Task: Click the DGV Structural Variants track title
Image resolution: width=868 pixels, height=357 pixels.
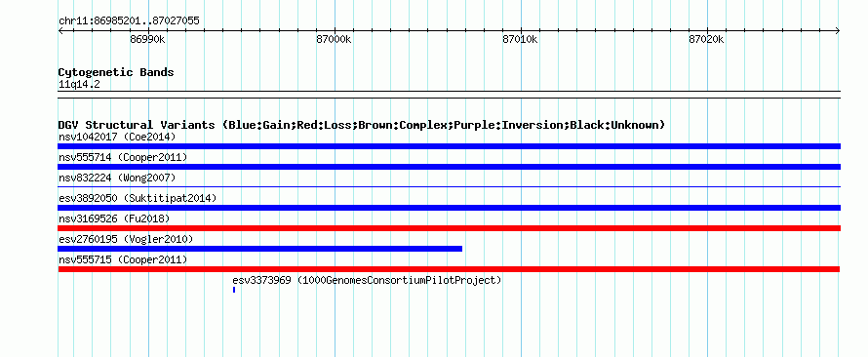Action: click(x=362, y=125)
